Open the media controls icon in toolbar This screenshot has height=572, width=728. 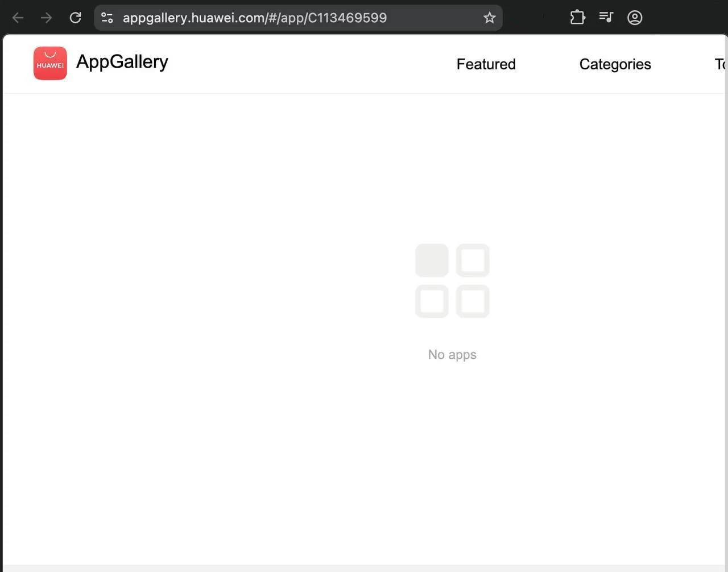click(606, 18)
